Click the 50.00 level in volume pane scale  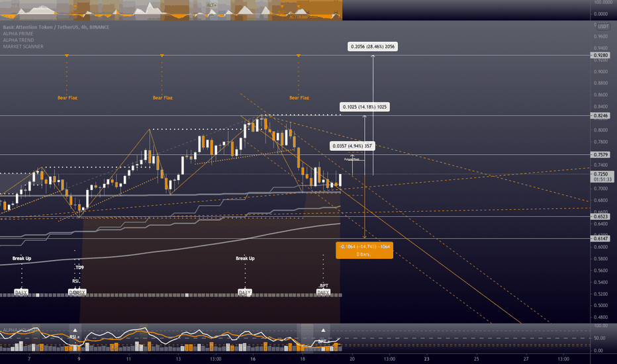[600, 338]
